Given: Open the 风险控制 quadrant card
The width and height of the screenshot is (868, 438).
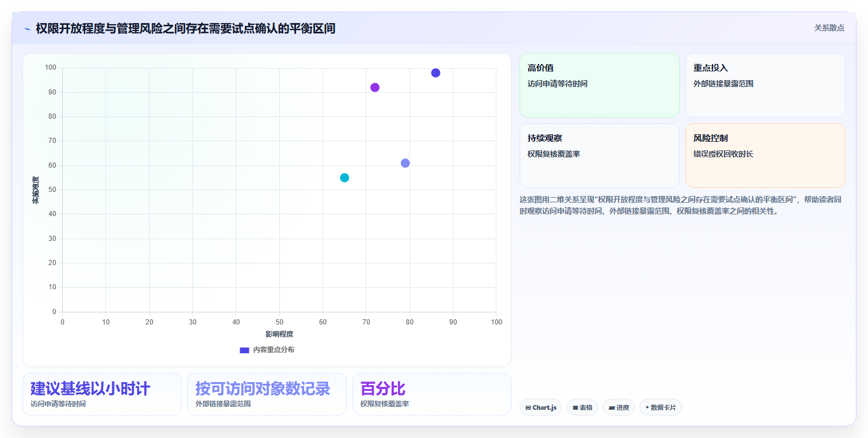Looking at the screenshot, I should [x=765, y=156].
